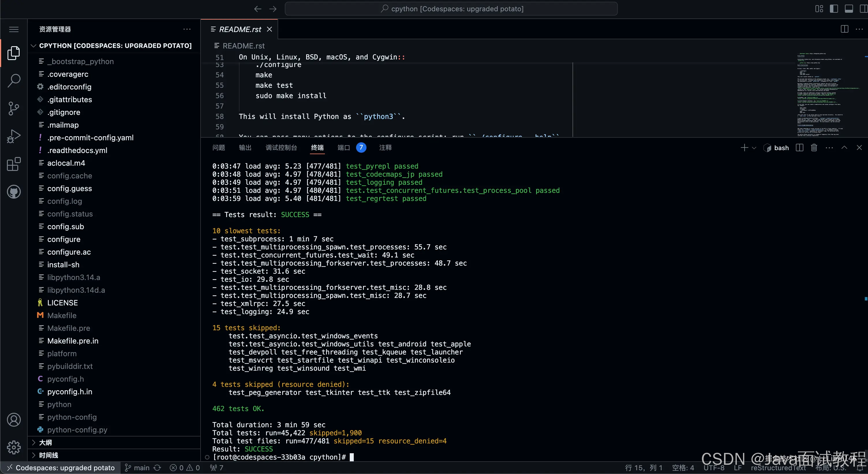Screen dimensions: 868x474
Task: Go back with the left arrow
Action: tap(258, 9)
